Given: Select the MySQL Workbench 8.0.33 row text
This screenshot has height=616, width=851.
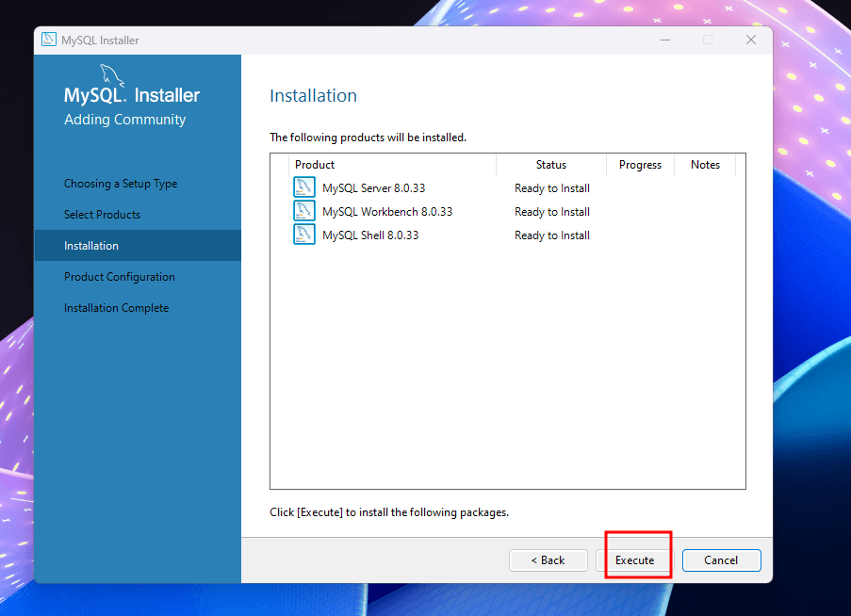Looking at the screenshot, I should point(387,212).
